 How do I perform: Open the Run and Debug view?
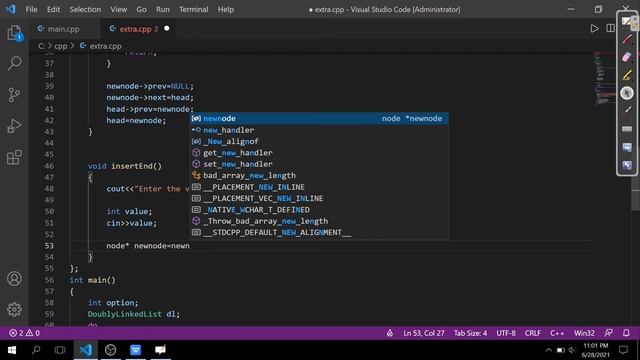coord(14,126)
